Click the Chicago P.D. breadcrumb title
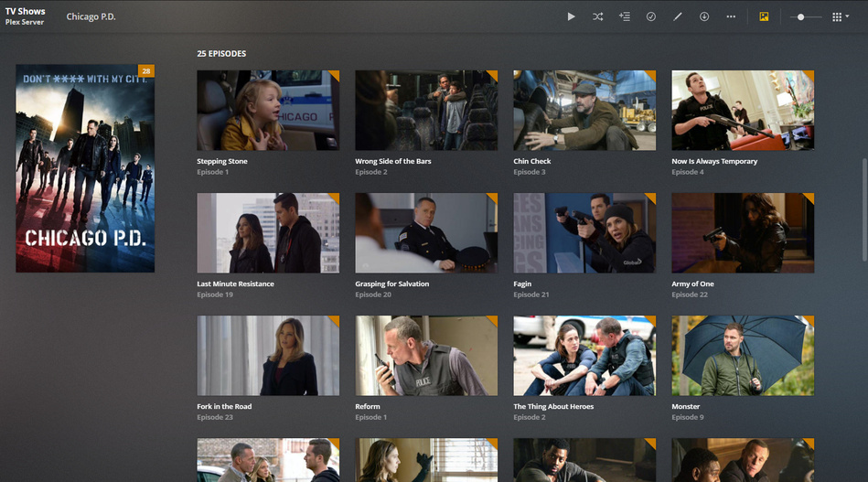 pos(91,16)
